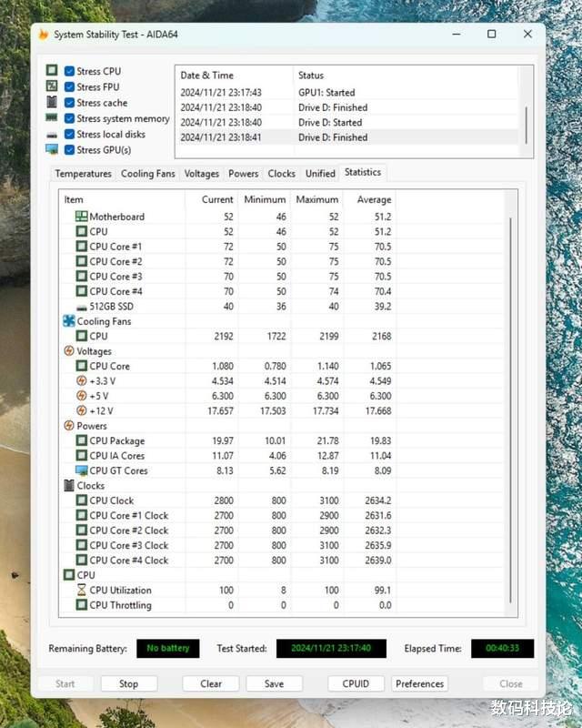This screenshot has width=582, height=728.
Task: Click the CPU group icon above CPU Utilization
Action: click(x=69, y=575)
